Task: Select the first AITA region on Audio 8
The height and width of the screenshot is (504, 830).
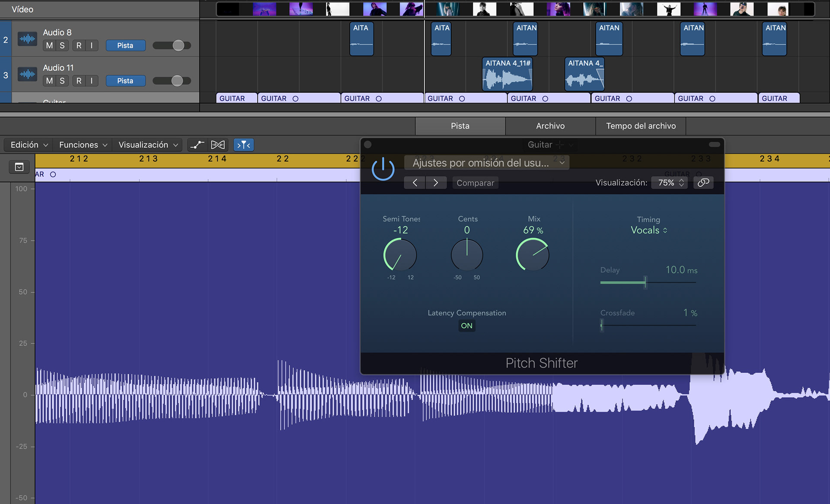Action: tap(361, 39)
